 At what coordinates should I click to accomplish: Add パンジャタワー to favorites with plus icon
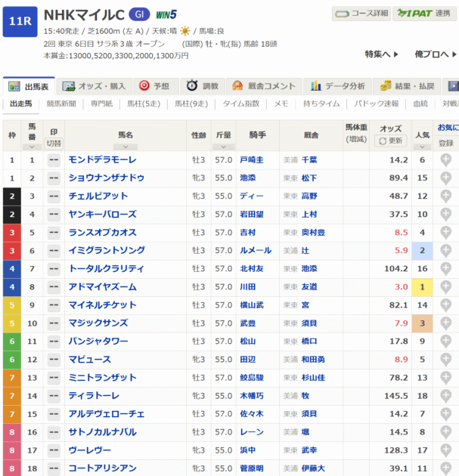coord(445,342)
